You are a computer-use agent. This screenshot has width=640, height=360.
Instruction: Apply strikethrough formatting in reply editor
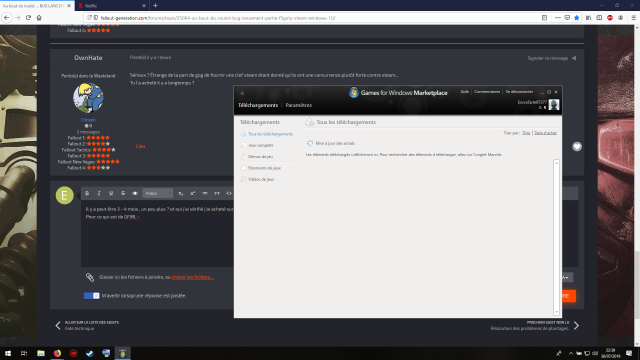click(123, 193)
